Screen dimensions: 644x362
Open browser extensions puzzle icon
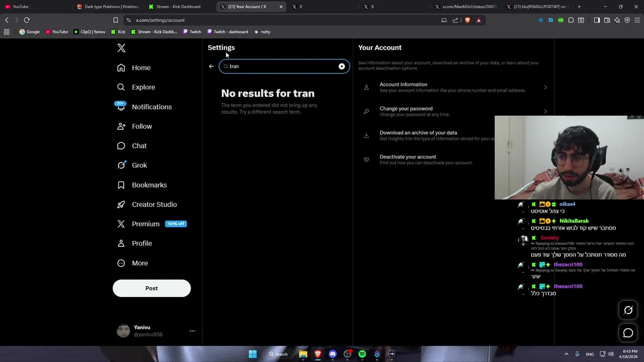571,20
